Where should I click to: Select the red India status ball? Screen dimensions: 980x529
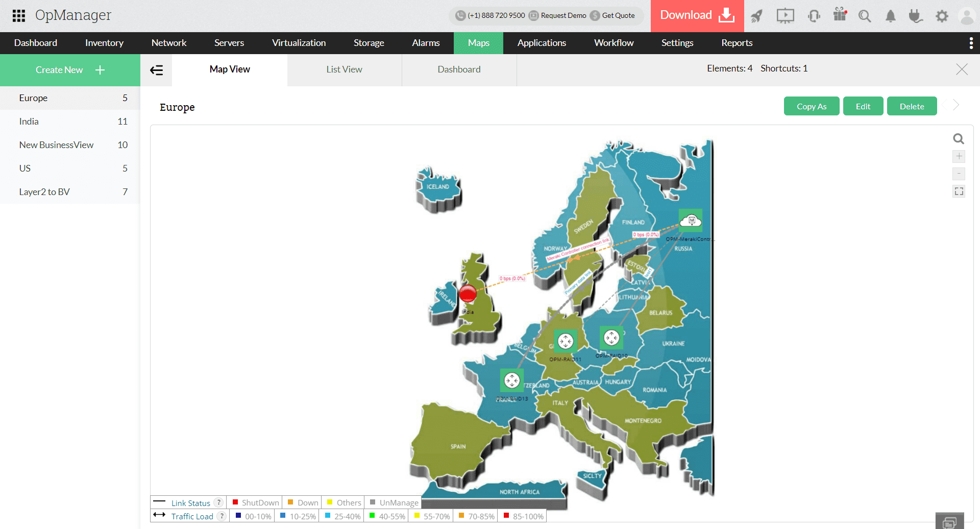coord(468,294)
